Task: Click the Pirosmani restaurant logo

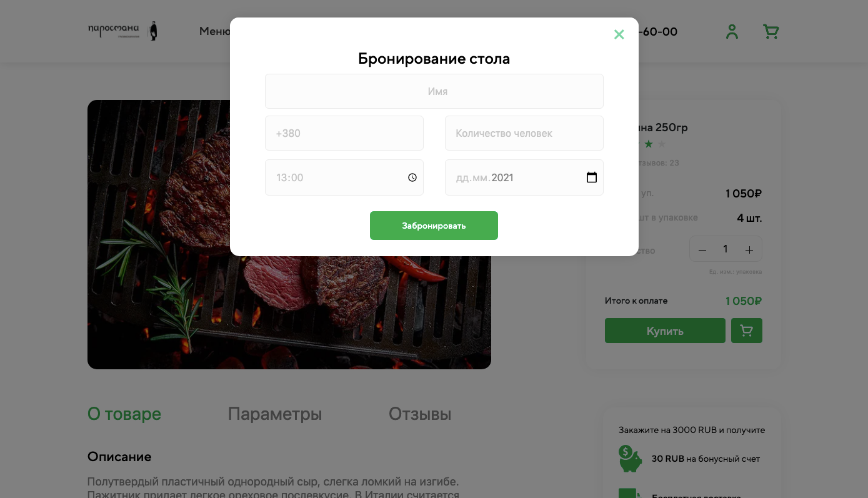Action: tap(123, 31)
